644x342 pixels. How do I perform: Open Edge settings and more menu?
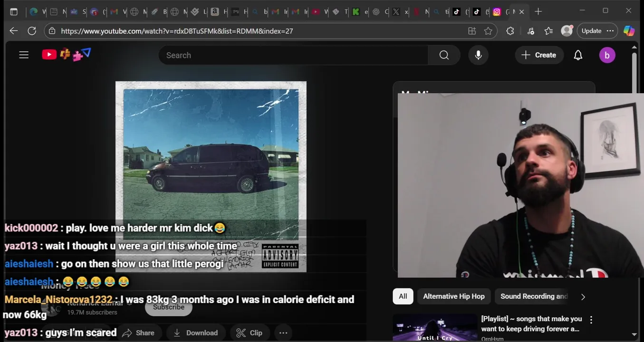pyautogui.click(x=610, y=31)
